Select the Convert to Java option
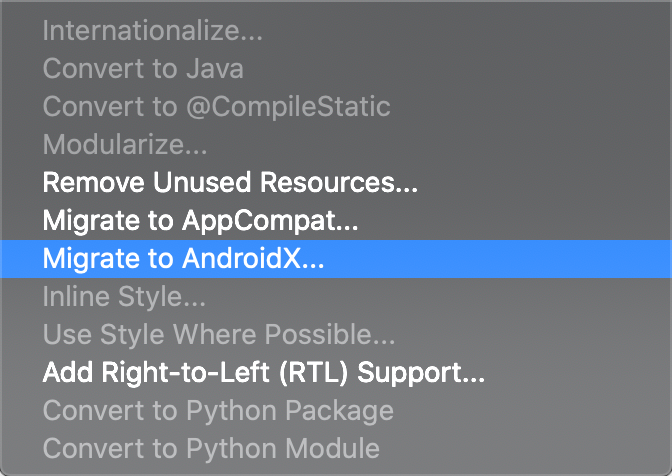 coord(142,69)
